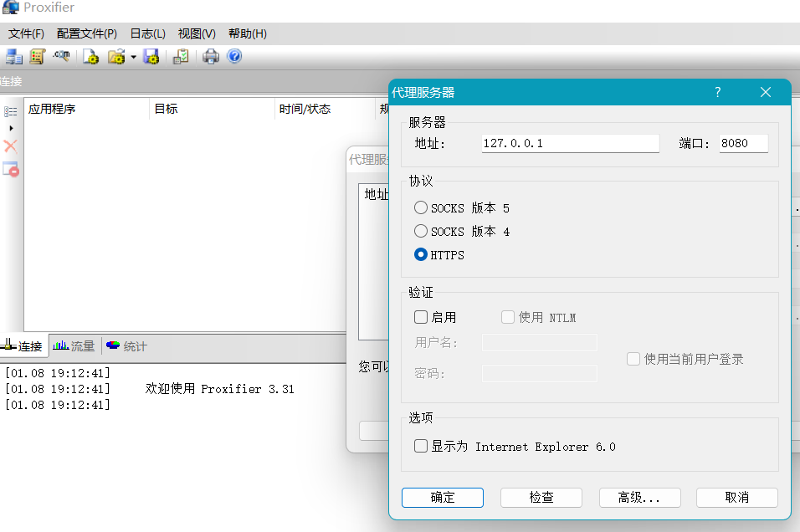
Task: Click 确定 button in proxy dialog
Action: pyautogui.click(x=443, y=498)
